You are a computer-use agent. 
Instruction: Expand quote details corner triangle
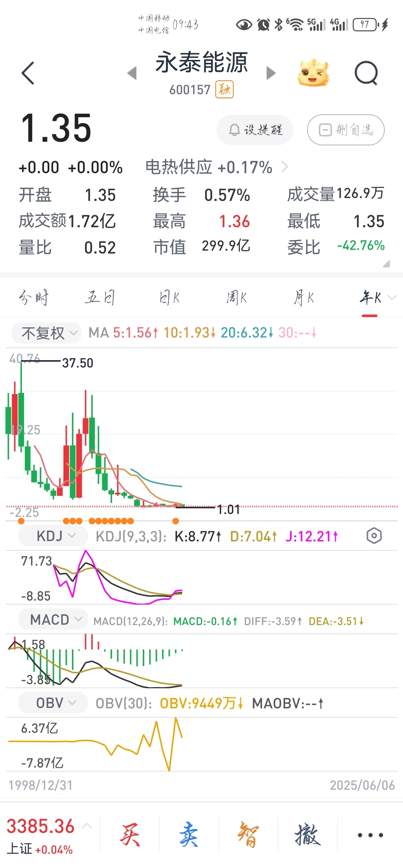click(x=386, y=264)
